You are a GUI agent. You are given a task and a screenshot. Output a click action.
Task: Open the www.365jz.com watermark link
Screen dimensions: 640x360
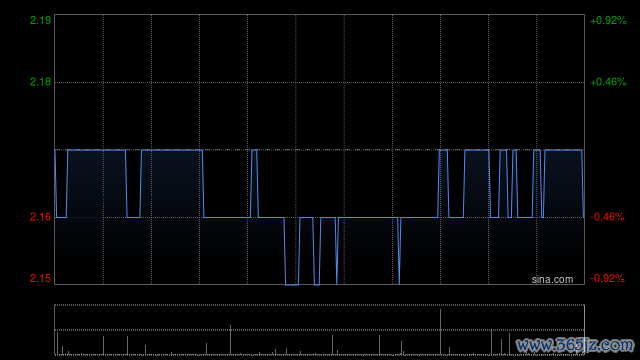tap(575, 345)
